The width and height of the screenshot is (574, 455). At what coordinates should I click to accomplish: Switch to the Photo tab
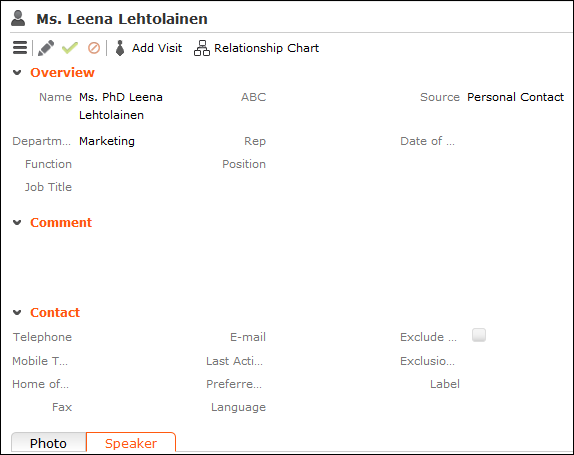[49, 443]
